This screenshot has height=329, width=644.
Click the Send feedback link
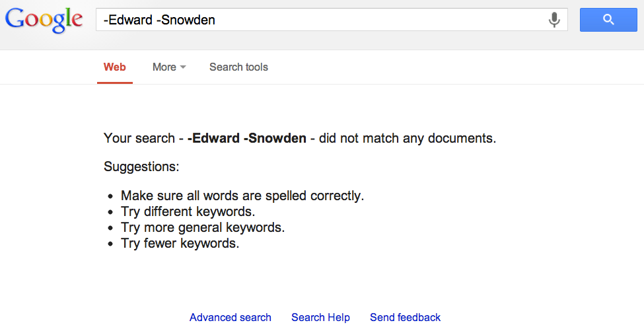tap(405, 317)
